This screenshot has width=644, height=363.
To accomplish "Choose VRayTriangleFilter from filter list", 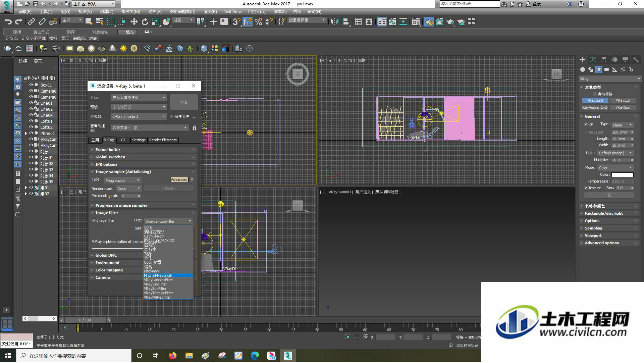I will [168, 293].
